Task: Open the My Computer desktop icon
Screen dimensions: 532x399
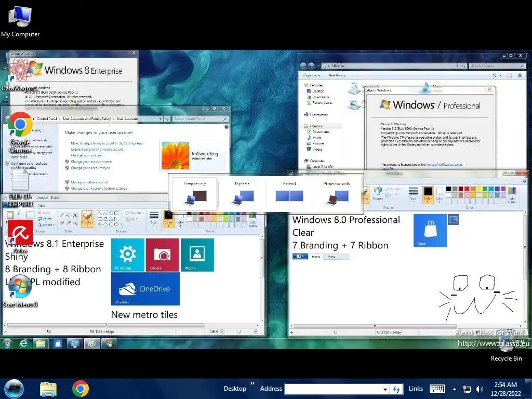Action: [x=20, y=21]
